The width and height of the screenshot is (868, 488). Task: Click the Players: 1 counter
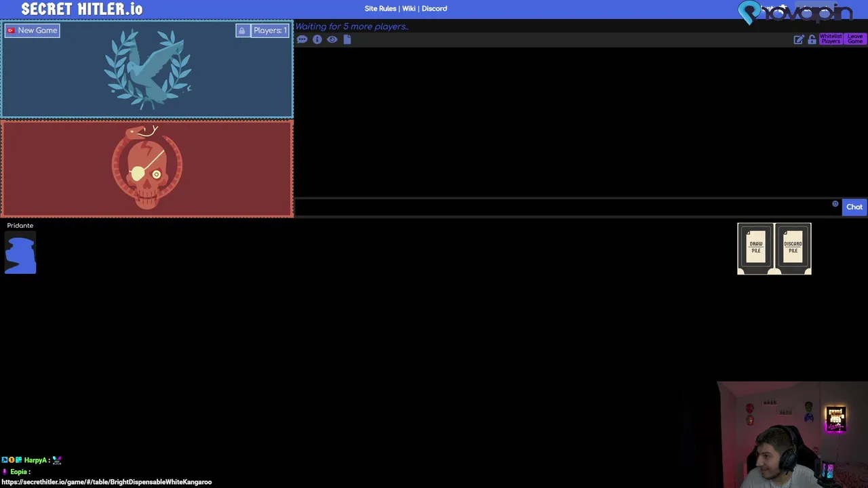[x=271, y=30]
